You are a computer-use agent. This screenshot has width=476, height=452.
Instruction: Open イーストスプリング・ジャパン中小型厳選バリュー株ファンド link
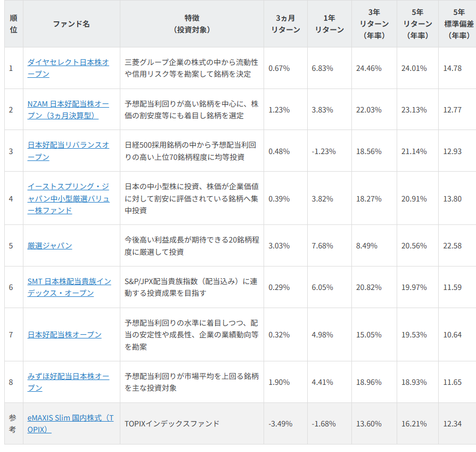[x=68, y=198]
